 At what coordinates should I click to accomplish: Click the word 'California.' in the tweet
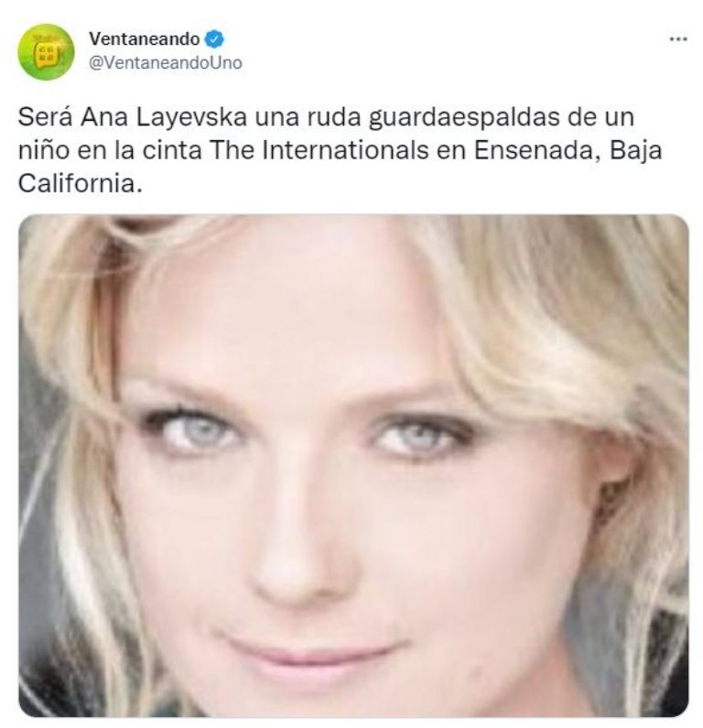coord(80,184)
